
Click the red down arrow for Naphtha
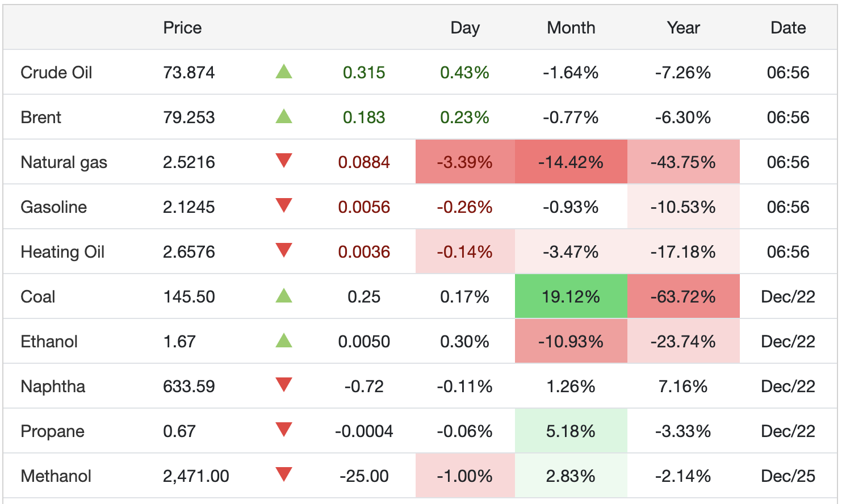click(x=284, y=385)
